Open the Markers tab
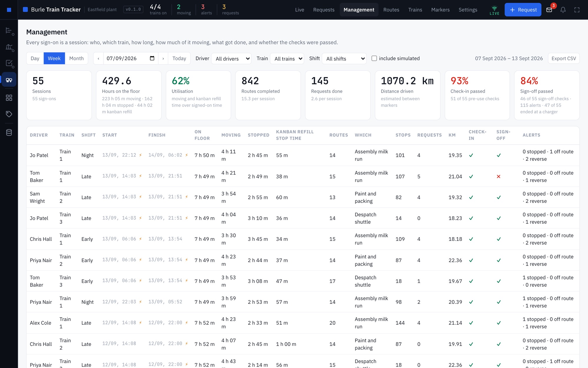588x368 pixels. coord(440,10)
